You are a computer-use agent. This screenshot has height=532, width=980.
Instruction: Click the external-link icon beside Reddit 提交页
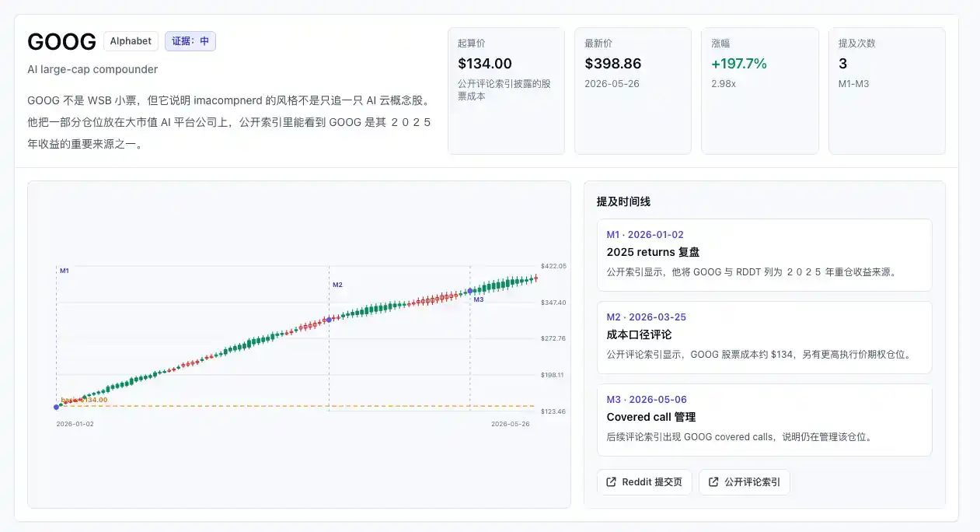click(612, 482)
